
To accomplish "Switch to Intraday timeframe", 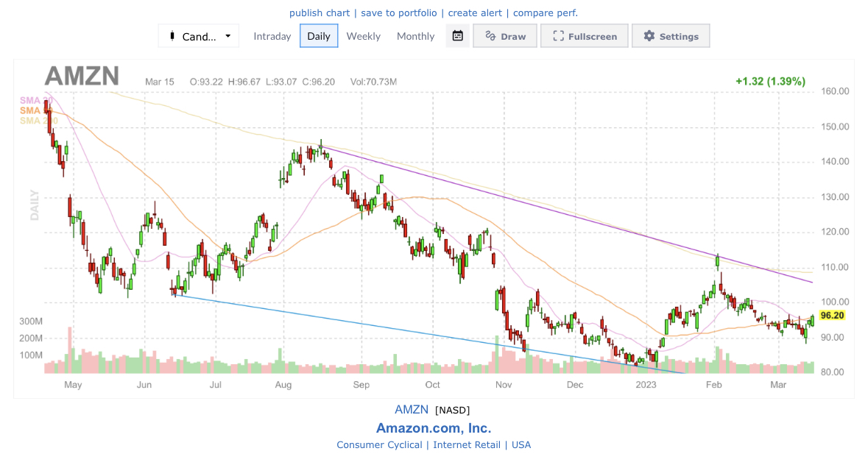I will click(x=272, y=36).
